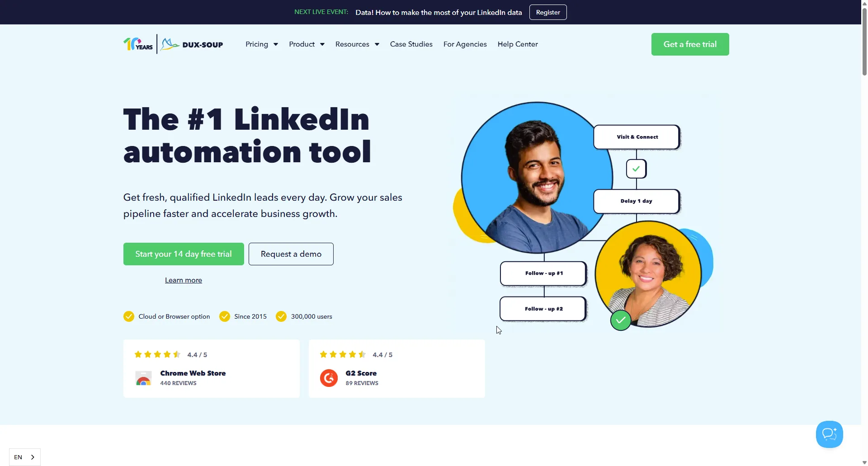Open the EN language selector

(25, 457)
